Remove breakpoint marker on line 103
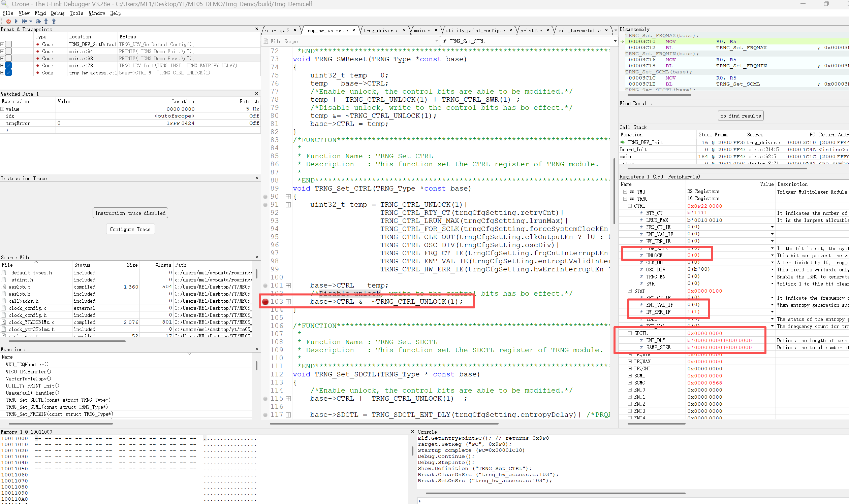This screenshot has width=849, height=504. coord(265,302)
